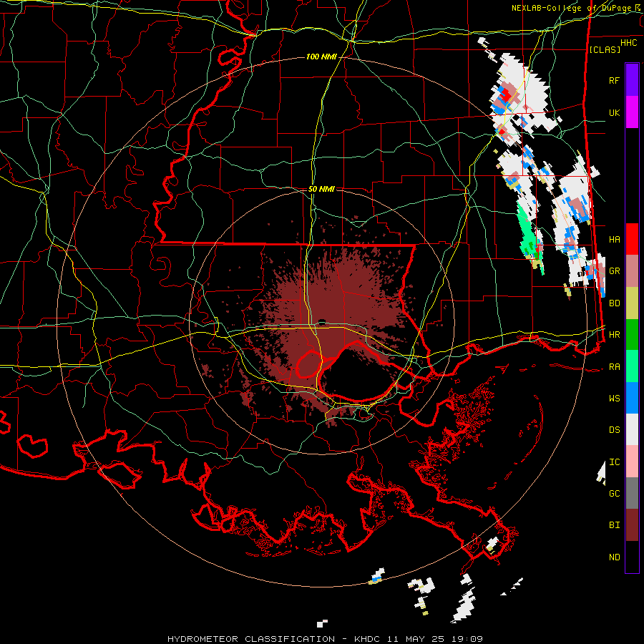Click the UK legend label
The image size is (644, 644).
tap(614, 113)
